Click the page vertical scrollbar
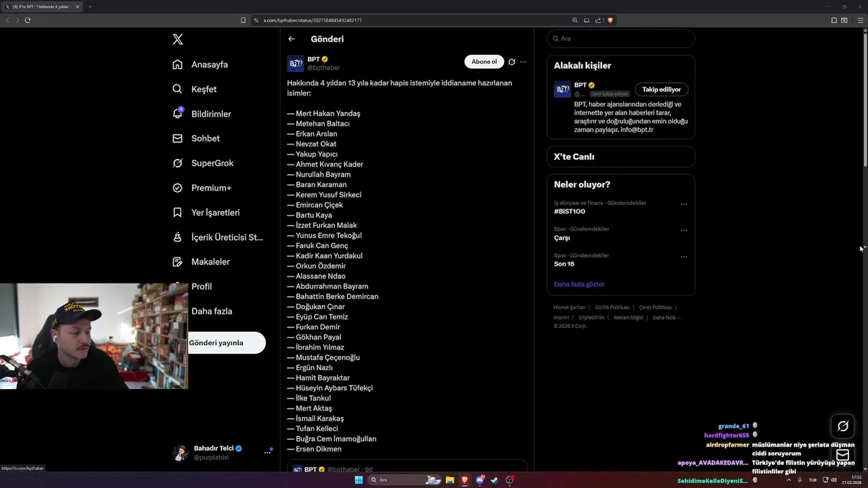 (x=865, y=98)
